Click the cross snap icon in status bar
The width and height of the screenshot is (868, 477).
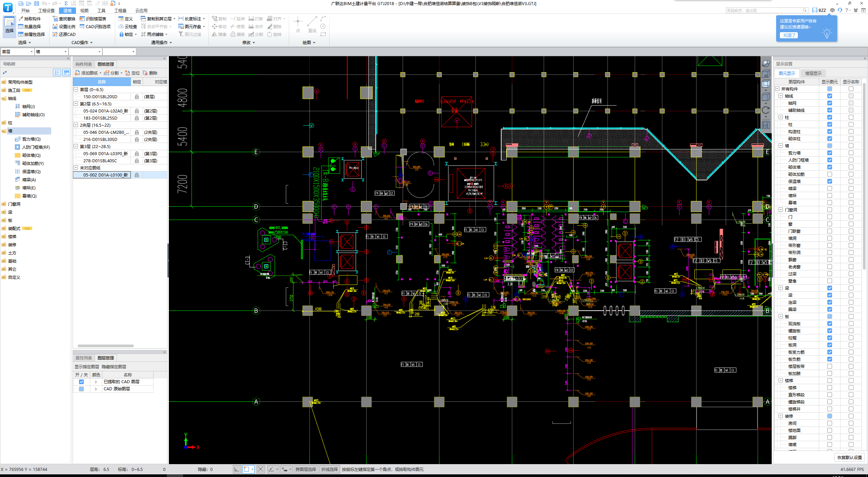pos(260,469)
